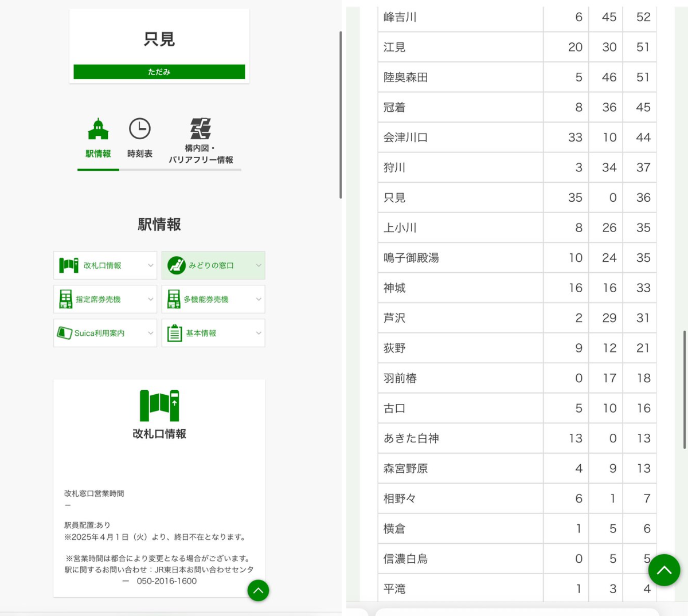Screen dimensions: 688x616
Task: Click the clock icon for 時刻表
Action: pyautogui.click(x=140, y=129)
